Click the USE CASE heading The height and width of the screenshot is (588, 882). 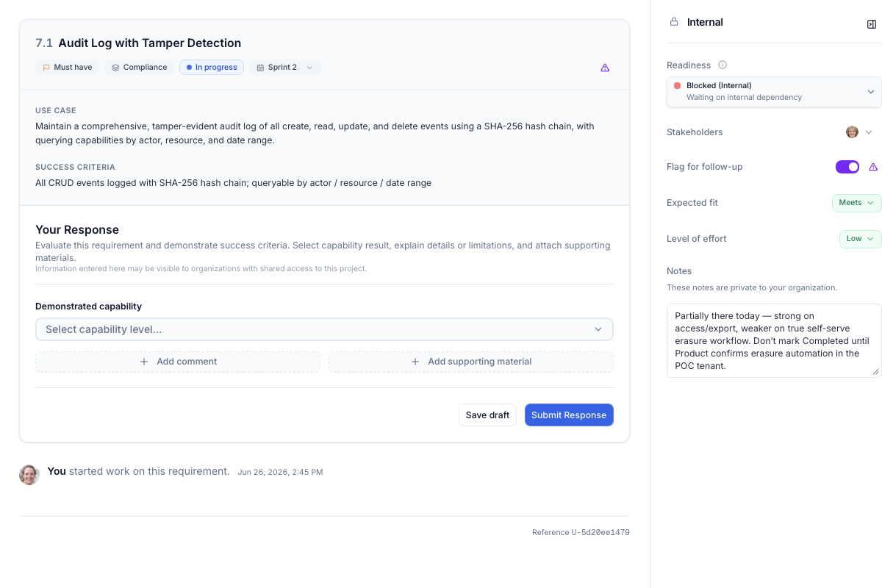56,111
